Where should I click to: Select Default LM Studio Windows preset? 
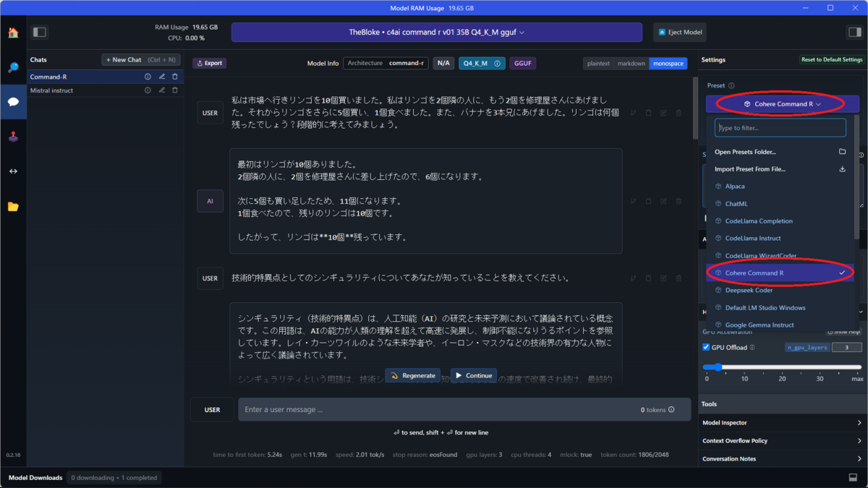[x=780, y=308]
